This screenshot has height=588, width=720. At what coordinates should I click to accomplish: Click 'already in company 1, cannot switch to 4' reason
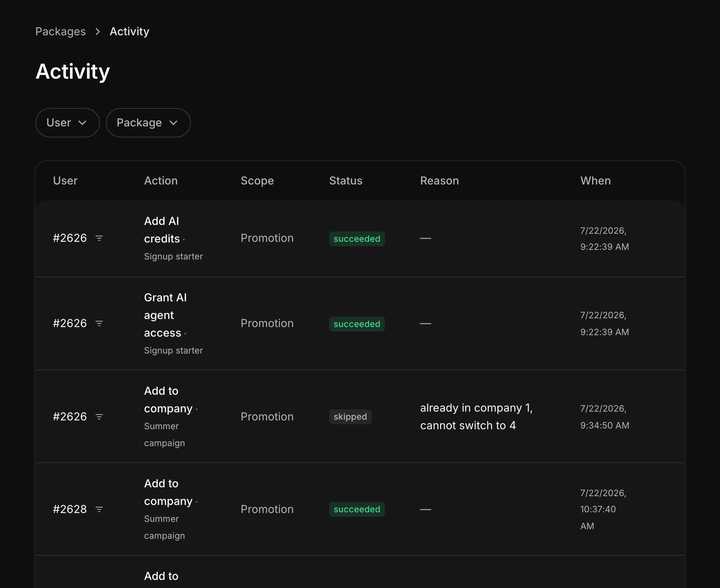[x=476, y=417]
